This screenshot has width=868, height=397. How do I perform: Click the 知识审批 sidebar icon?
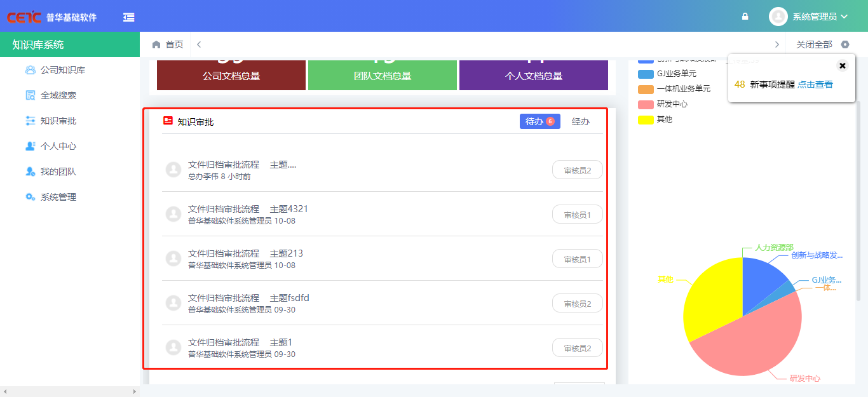pos(30,121)
